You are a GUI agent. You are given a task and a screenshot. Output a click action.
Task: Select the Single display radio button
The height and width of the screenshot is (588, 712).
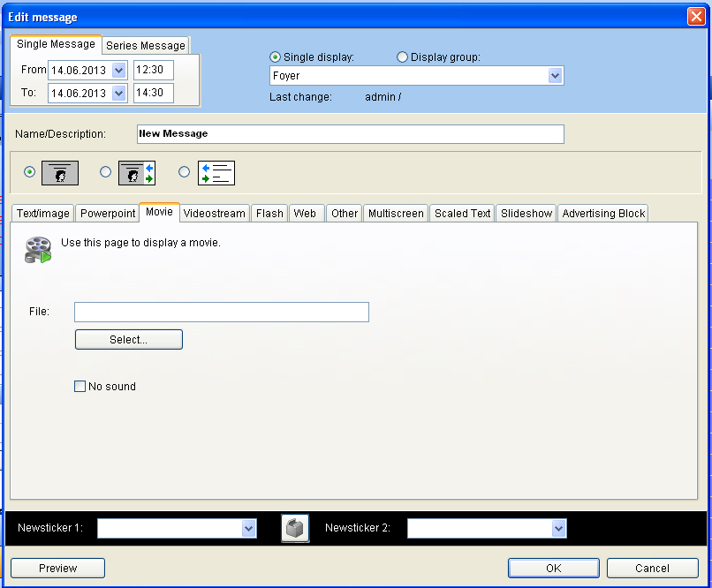pyautogui.click(x=276, y=57)
